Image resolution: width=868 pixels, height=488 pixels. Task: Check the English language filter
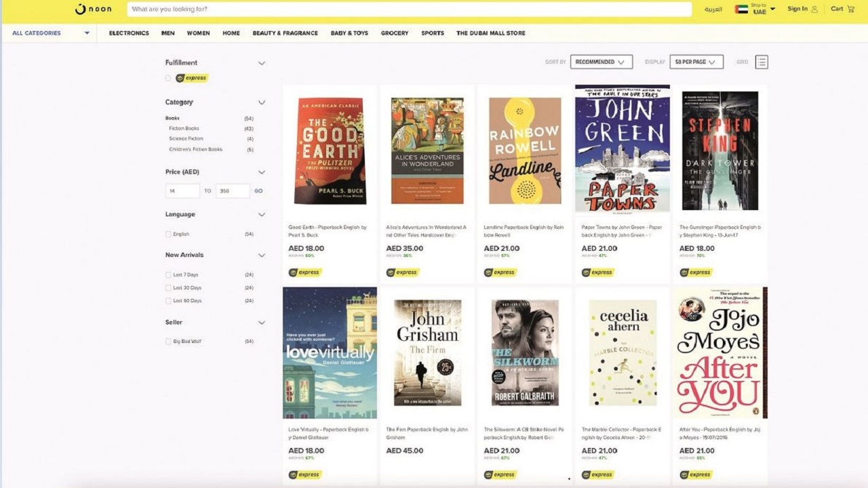(x=168, y=235)
